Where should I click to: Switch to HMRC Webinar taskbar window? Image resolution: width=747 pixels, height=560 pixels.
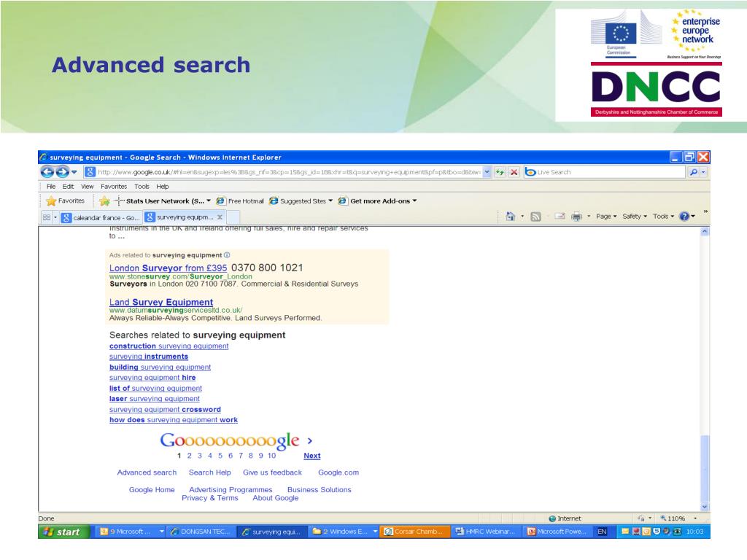click(486, 532)
